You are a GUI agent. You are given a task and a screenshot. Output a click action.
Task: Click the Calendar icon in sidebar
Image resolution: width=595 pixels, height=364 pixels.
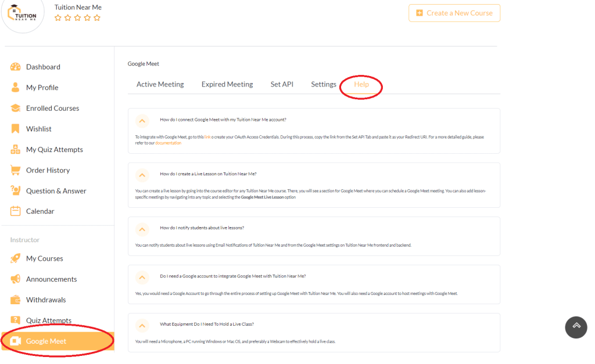pos(16,211)
